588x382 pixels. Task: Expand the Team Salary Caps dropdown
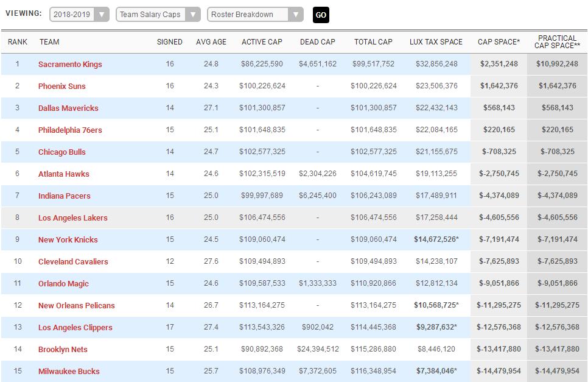pos(158,15)
